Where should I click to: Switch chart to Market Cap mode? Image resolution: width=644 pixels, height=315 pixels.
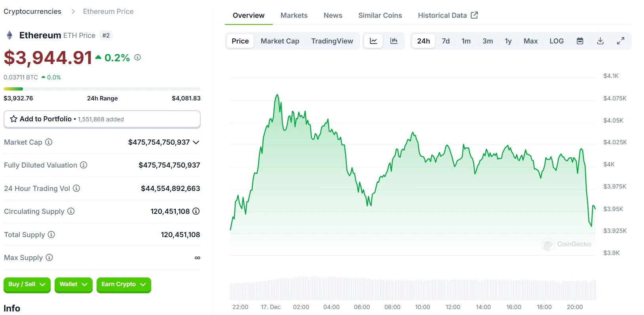coord(280,41)
